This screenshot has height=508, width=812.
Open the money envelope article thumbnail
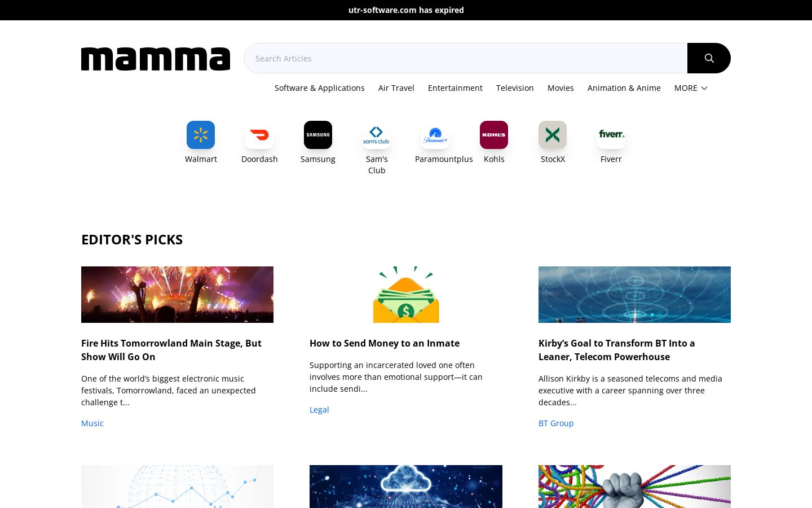click(x=406, y=295)
